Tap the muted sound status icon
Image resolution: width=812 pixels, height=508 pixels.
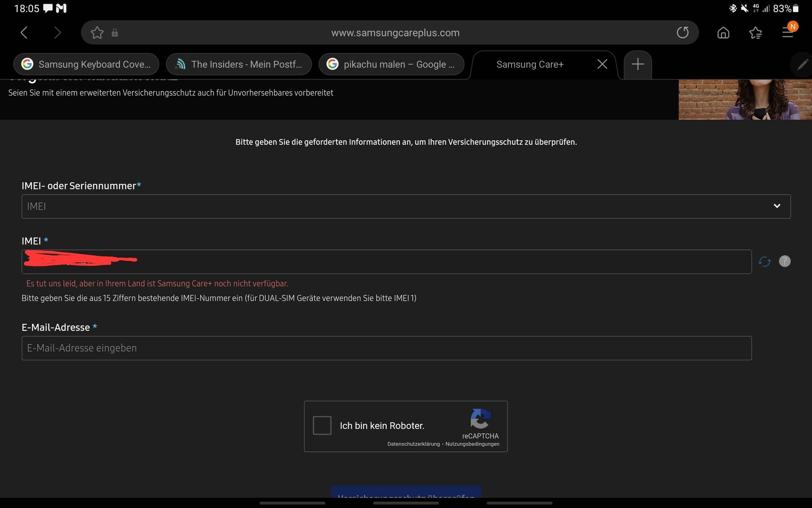745,8
